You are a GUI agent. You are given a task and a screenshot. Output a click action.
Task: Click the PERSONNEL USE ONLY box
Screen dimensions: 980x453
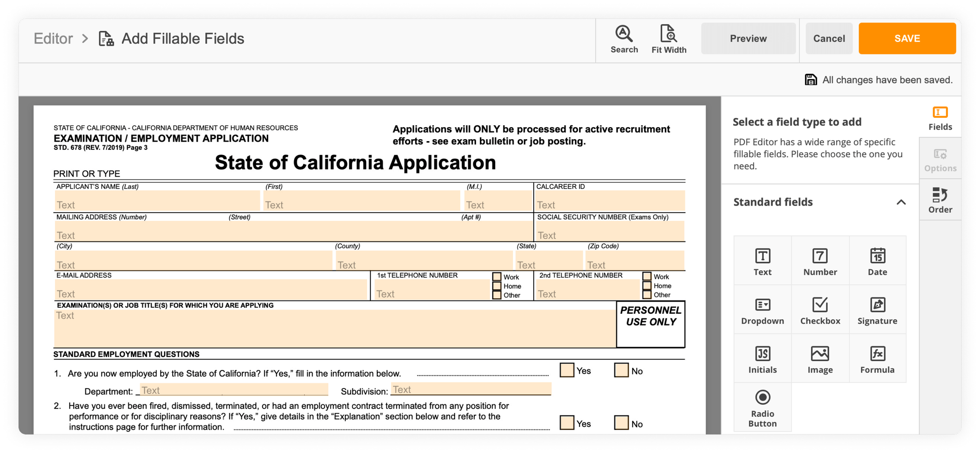650,324
